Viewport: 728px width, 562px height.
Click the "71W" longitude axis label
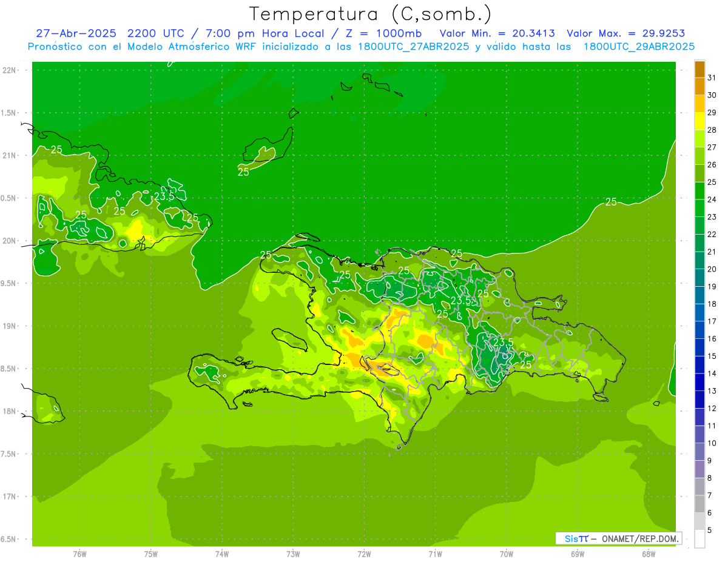pyautogui.click(x=435, y=554)
